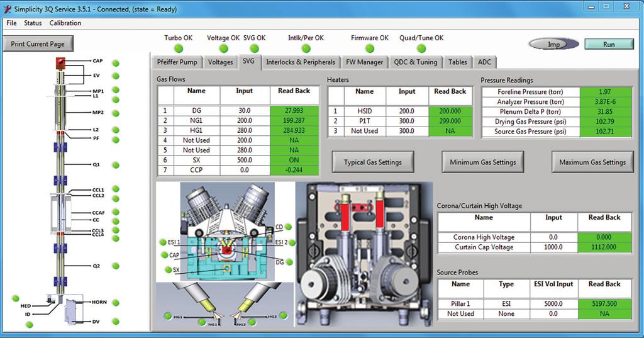Screen dimensions: 644x338
Task: Click the green LED beside MP1
Action: 116,89
